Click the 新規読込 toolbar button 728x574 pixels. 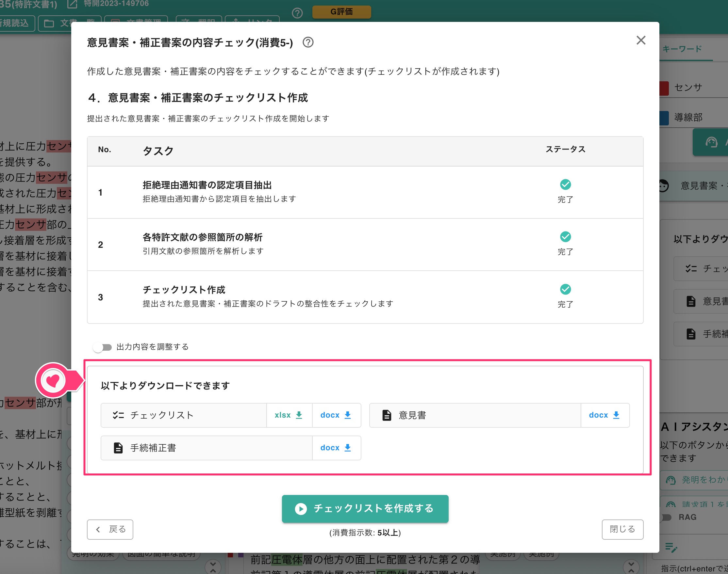[16, 23]
